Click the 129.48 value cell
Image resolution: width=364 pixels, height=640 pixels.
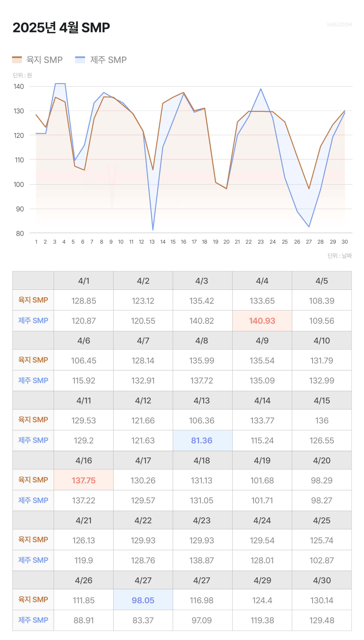click(x=321, y=620)
